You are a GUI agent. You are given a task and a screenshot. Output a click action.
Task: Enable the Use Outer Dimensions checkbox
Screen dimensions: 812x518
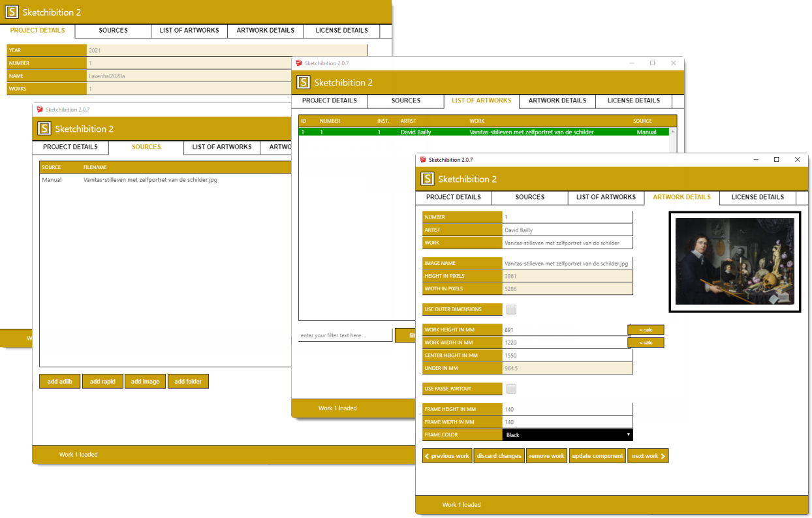point(511,309)
